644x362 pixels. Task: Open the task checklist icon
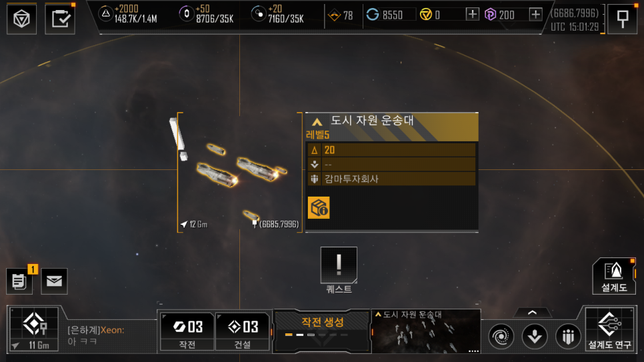(60, 19)
